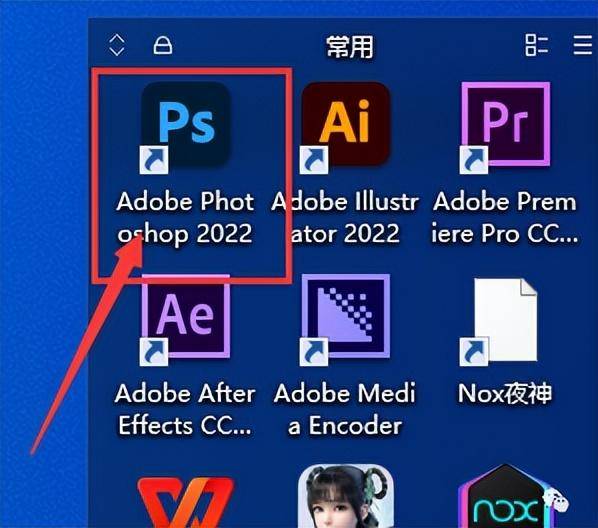Toggle the lock icon in panel header
This screenshot has height=528, width=598.
coord(163,45)
